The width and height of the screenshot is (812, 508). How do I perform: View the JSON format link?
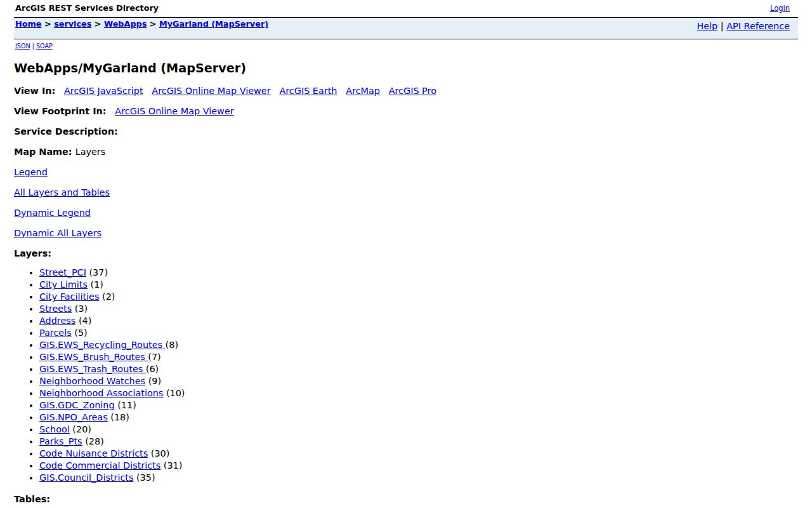[22, 46]
